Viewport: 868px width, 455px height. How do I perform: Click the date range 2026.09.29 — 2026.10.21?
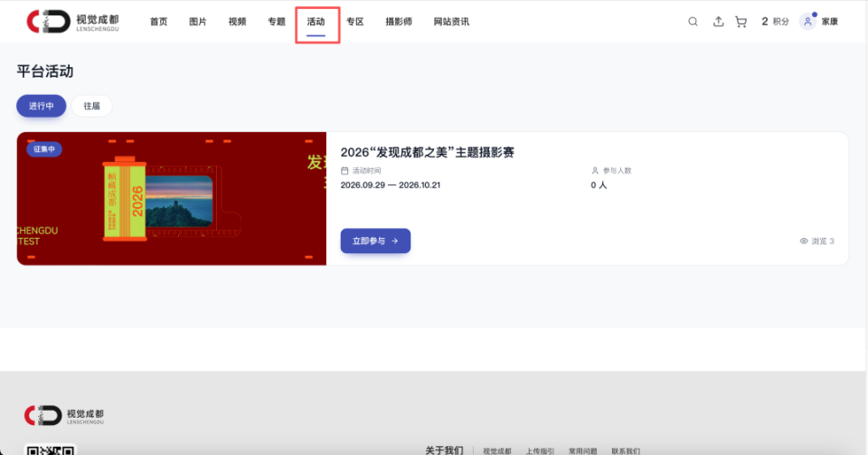(391, 185)
